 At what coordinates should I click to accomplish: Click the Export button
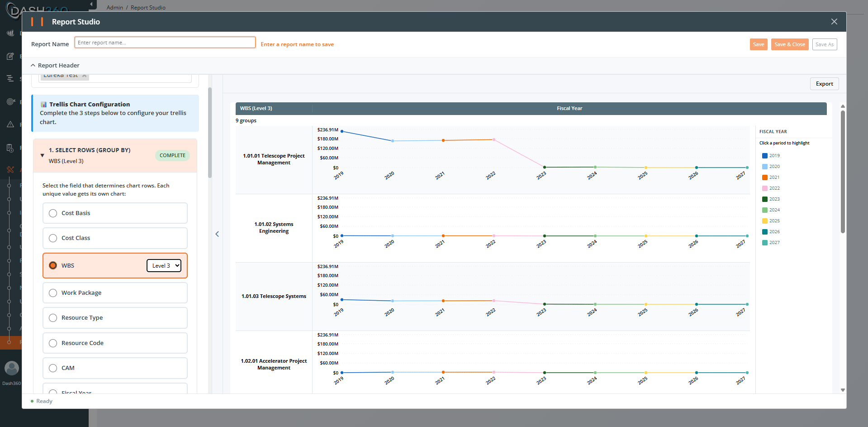(x=824, y=84)
